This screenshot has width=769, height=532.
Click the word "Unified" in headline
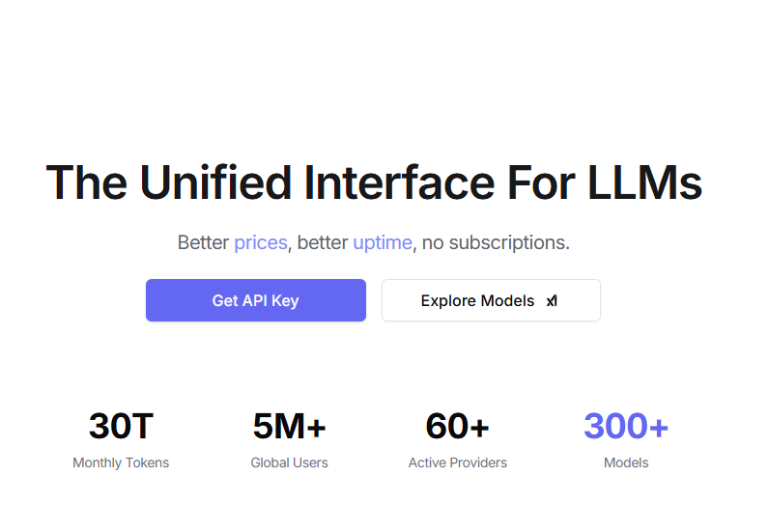(214, 182)
